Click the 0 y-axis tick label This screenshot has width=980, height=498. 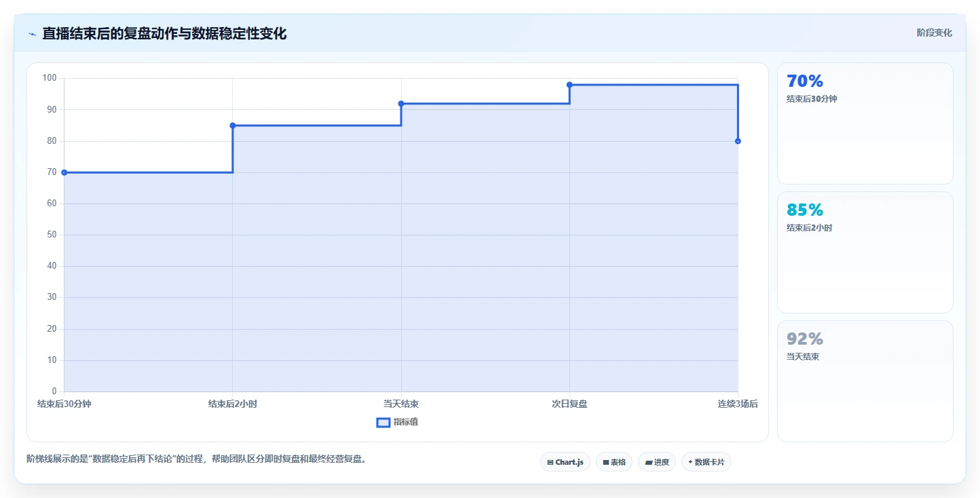[x=54, y=391]
